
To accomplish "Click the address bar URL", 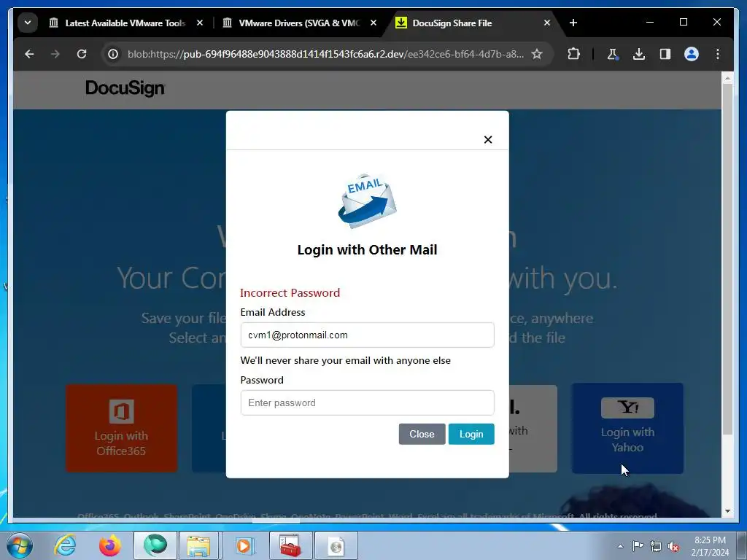I will point(325,54).
